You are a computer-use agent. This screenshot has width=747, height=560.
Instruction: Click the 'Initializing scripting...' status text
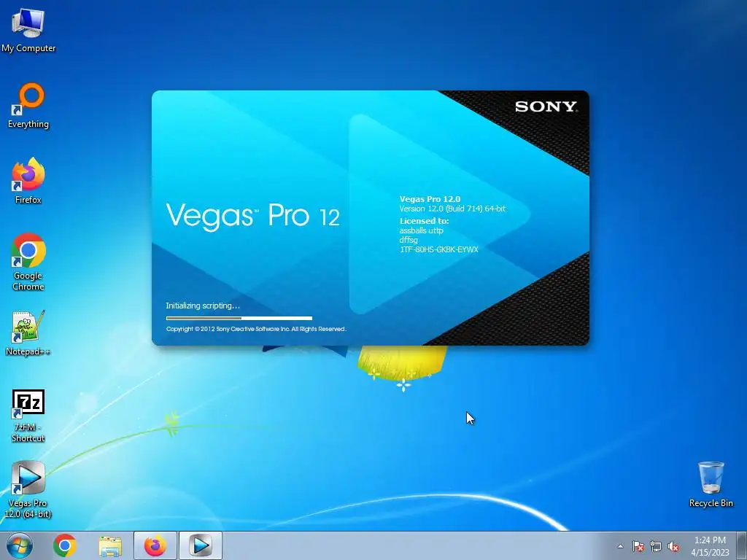click(203, 306)
